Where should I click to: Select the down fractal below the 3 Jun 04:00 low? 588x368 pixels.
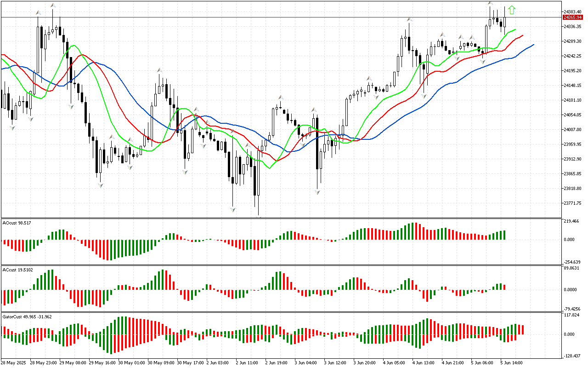317,191
